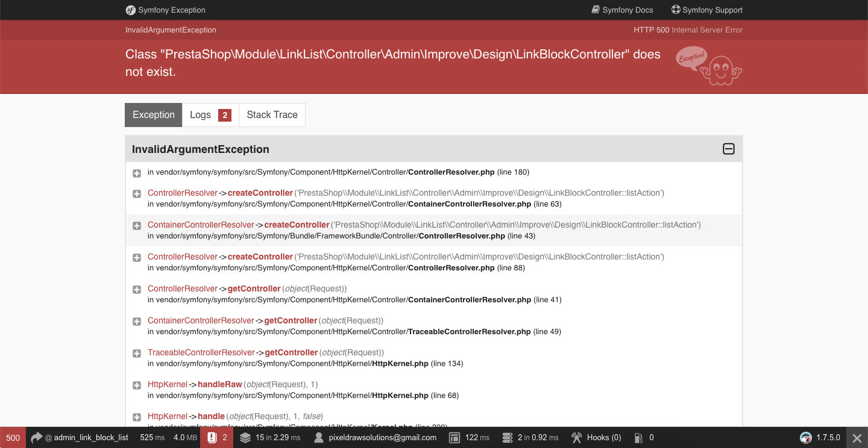Switch to the Logs tab
The width and height of the screenshot is (868, 448).
click(210, 115)
